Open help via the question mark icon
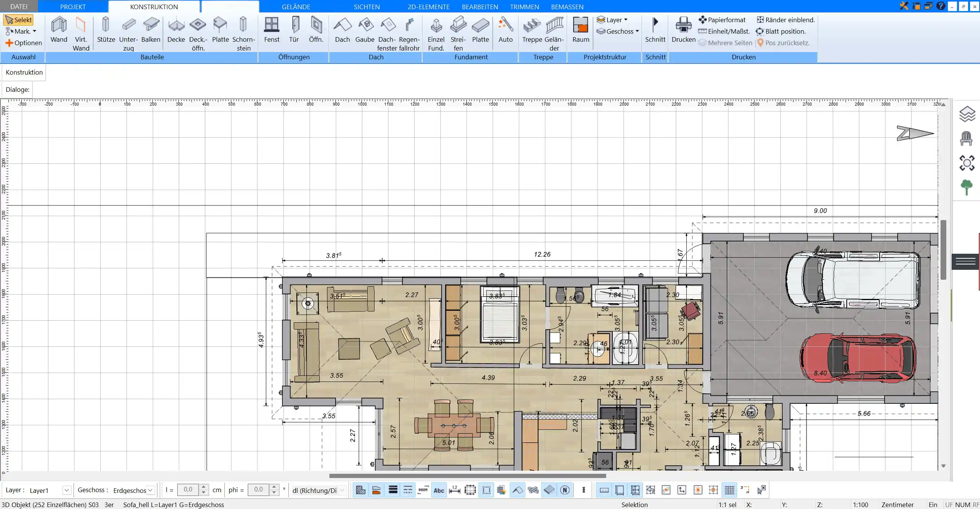This screenshot has height=509, width=980. [x=941, y=6]
